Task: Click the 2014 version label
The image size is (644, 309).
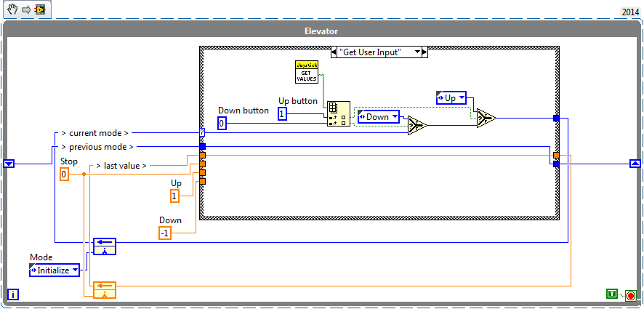Action: (x=630, y=12)
